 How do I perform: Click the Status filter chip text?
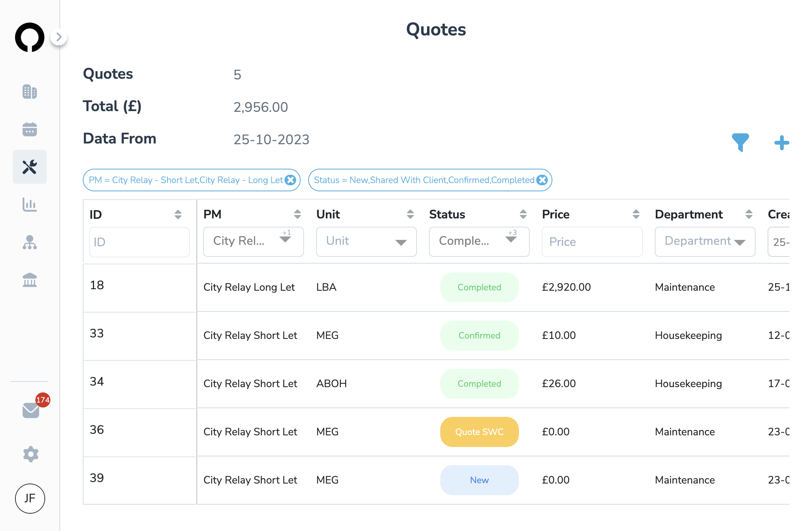[424, 180]
